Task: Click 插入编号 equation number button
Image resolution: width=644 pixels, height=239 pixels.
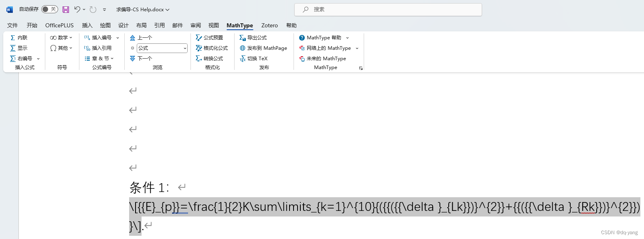Action: pos(98,37)
